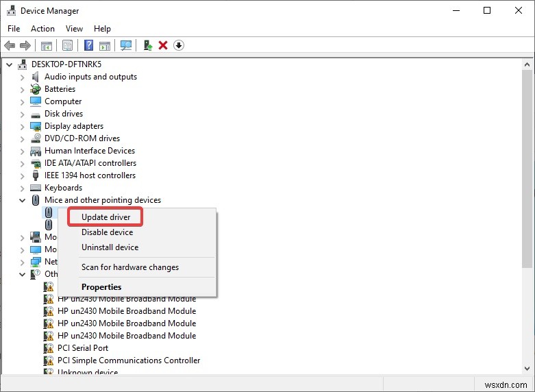Screen dimensions: 535x392
Task: Expand the Batteries node
Action: 22,90
